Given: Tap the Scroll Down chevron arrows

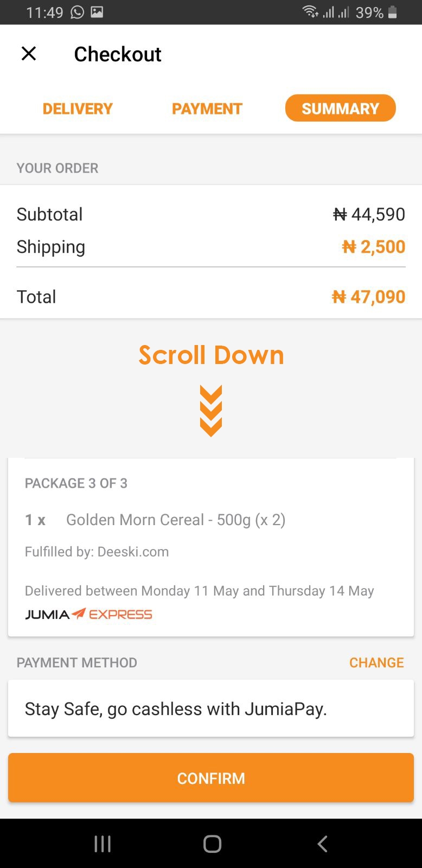Looking at the screenshot, I should point(211,411).
